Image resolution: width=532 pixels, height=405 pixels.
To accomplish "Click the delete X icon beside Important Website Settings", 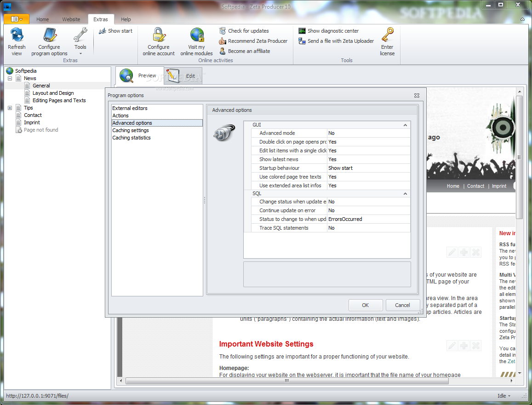I will (476, 346).
